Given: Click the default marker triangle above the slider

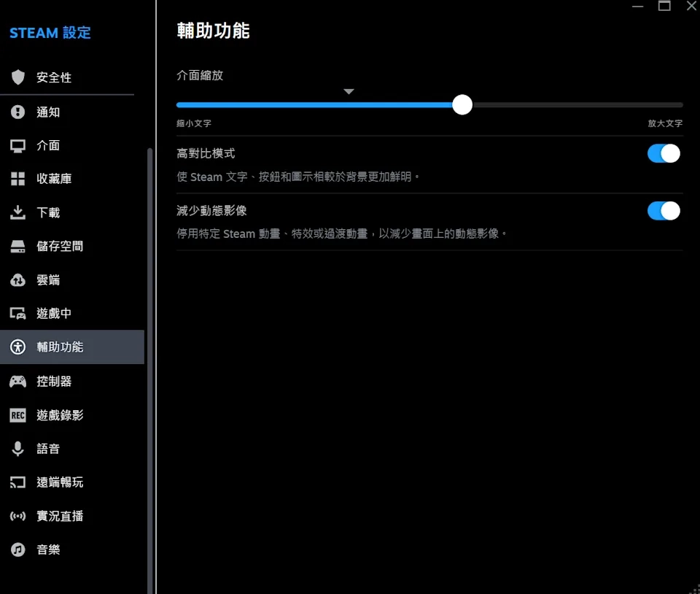Looking at the screenshot, I should click(x=349, y=92).
